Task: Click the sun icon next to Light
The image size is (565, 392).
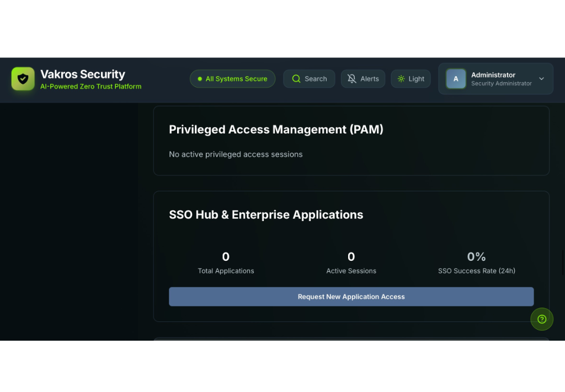Action: pos(401,78)
